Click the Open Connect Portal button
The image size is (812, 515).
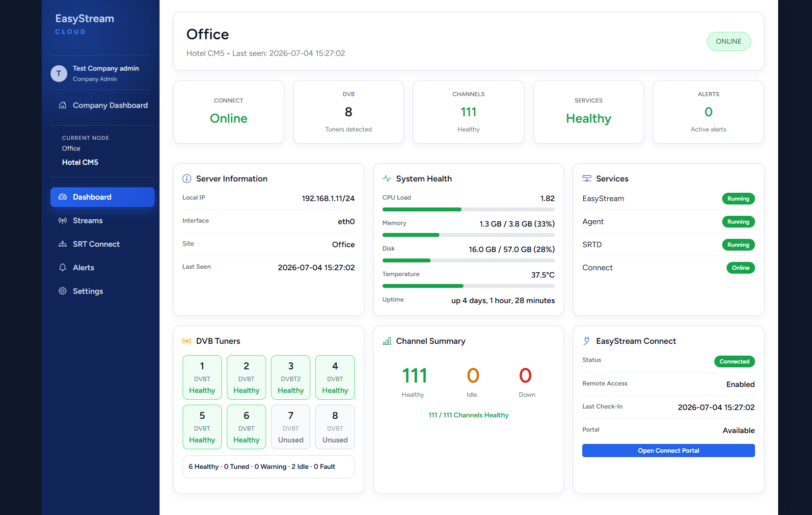tap(669, 450)
